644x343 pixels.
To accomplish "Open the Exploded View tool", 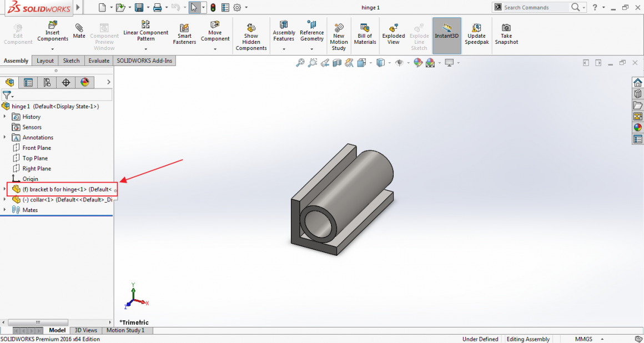I will (394, 31).
